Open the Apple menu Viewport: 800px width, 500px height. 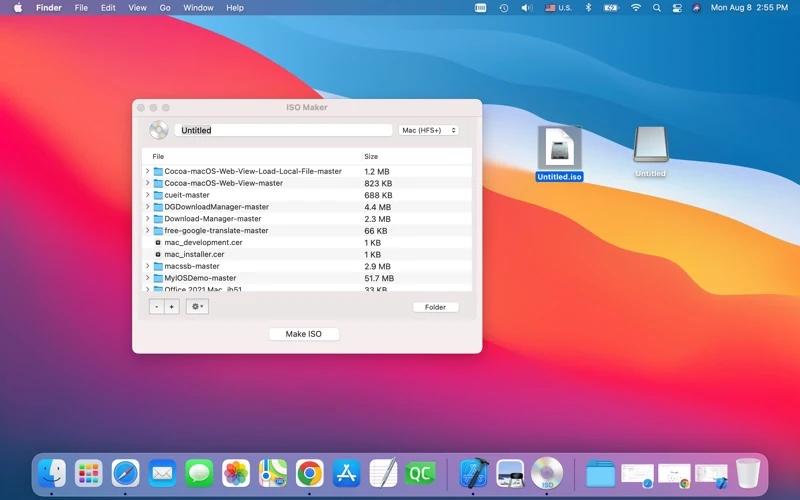coord(18,8)
